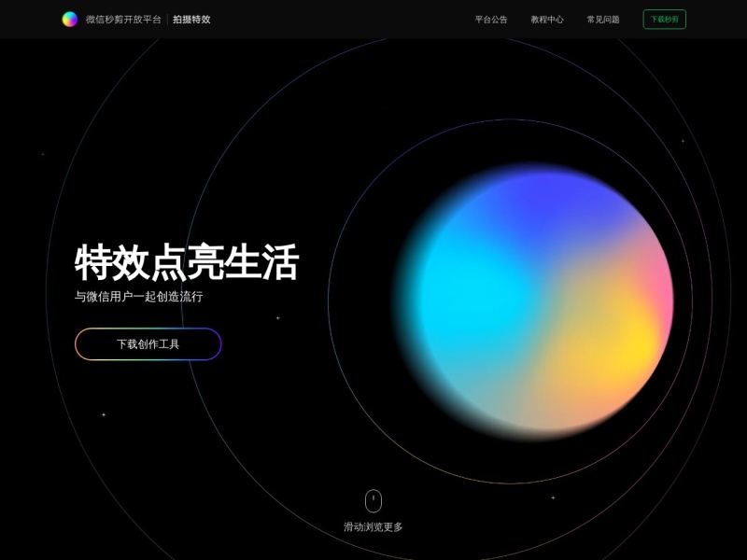Click the 特效点亮生活 headline
Viewport: 747px width, 560px height.
coord(187,262)
